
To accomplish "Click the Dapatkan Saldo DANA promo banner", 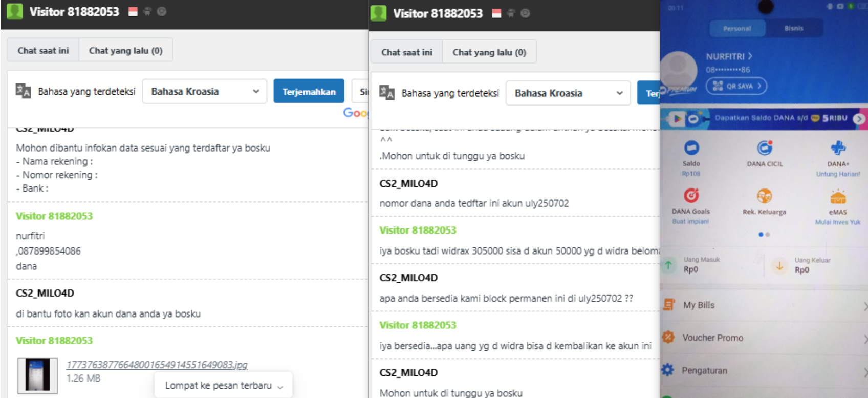I will click(764, 118).
